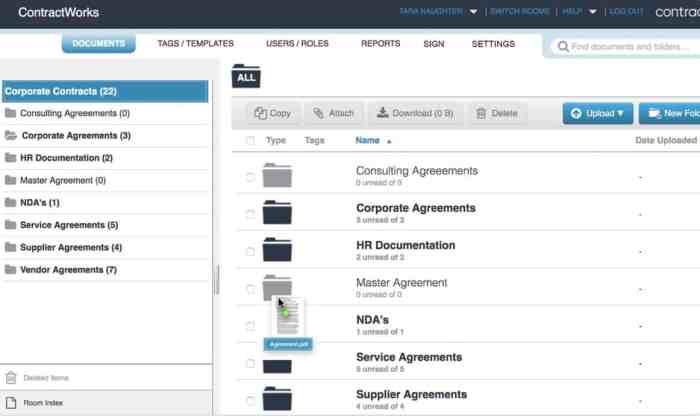
Task: Click the sidebar resize divider handle
Action: (217, 279)
